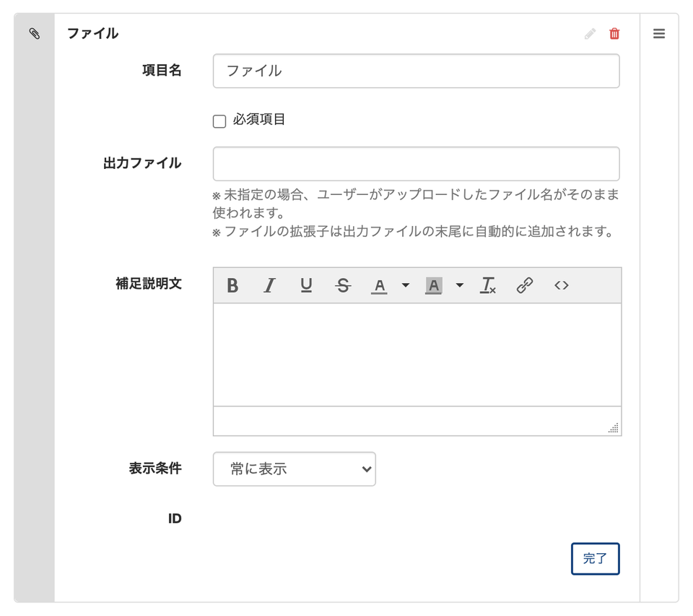Image resolution: width=693 pixels, height=616 pixels.
Task: Click the paperclip file icon
Action: pos(34,33)
